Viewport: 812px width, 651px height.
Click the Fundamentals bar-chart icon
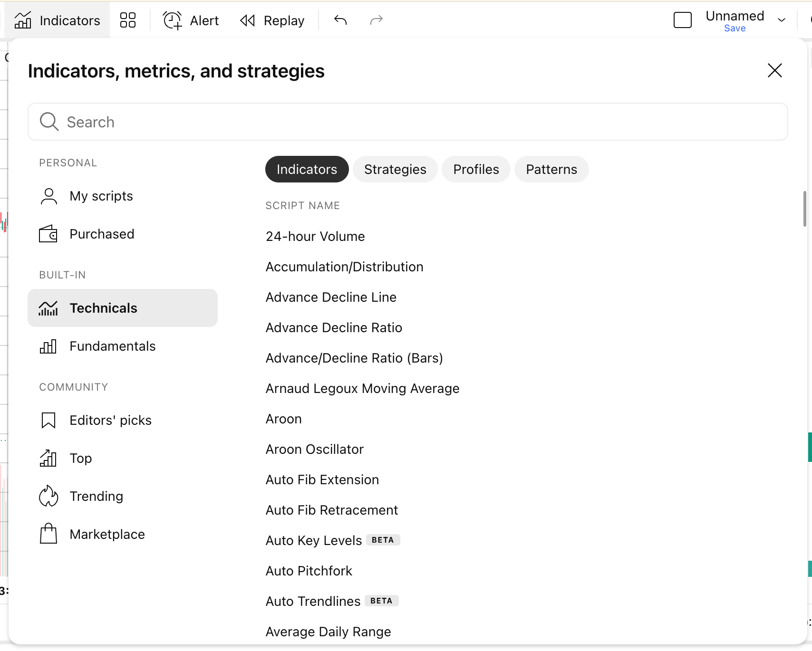(48, 346)
